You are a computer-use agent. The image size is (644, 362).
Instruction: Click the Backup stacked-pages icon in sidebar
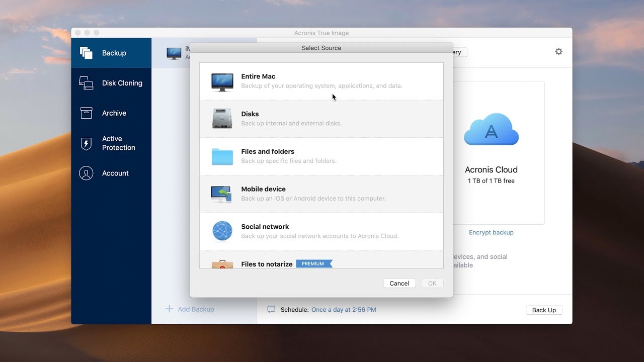(86, 53)
